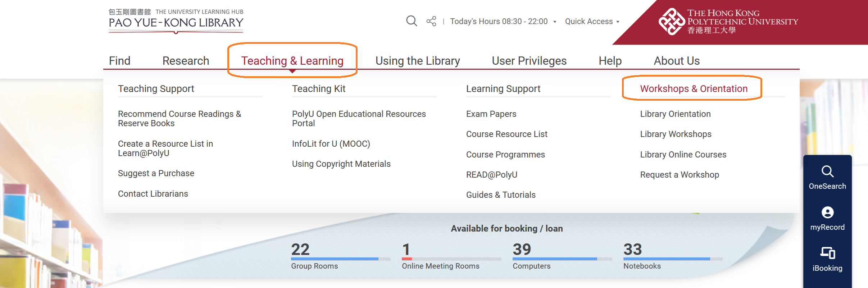
Task: Click the 39 Computers count
Action: [x=522, y=249]
